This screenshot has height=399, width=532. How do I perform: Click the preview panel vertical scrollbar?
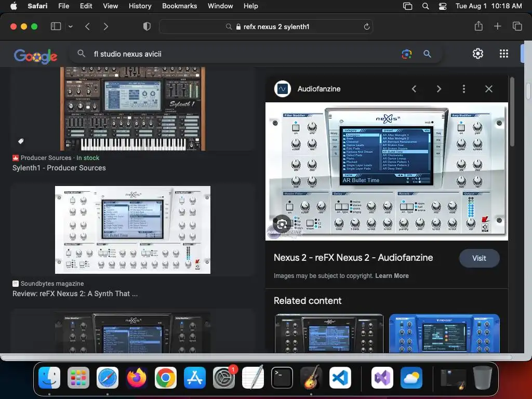click(x=512, y=112)
